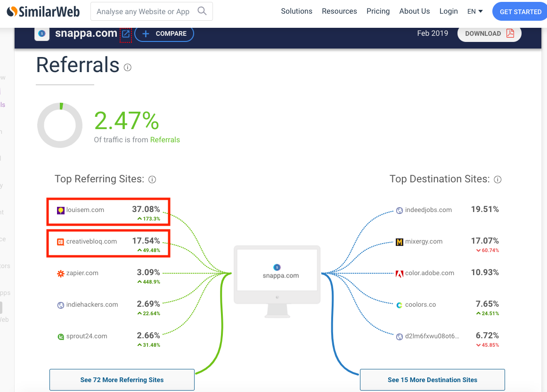The height and width of the screenshot is (392, 547).
Task: Click the louisem.com favicon
Action: coord(61,210)
